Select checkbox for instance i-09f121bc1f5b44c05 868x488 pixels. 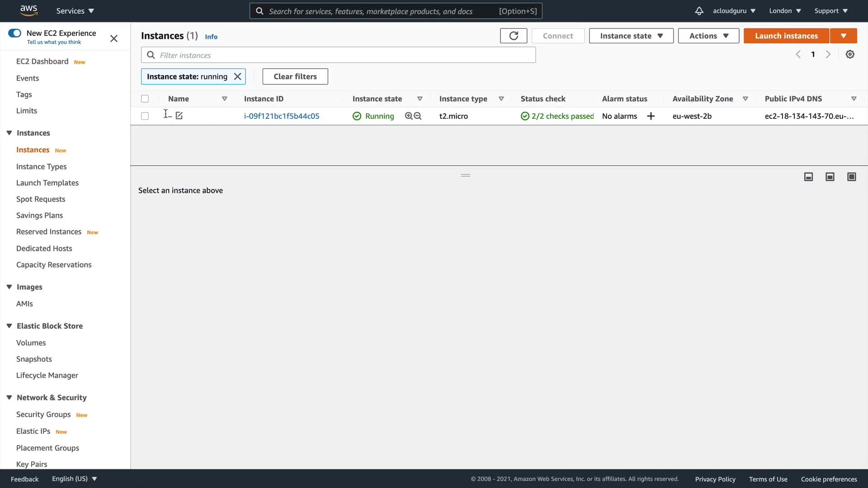[145, 116]
